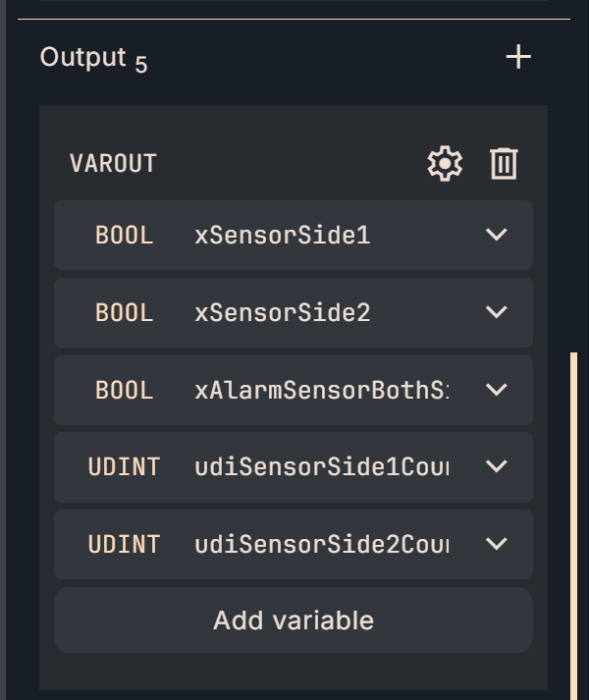Change the BOOL type of xAlarmSensorBothSides
The height and width of the screenshot is (700, 589).
click(x=125, y=390)
